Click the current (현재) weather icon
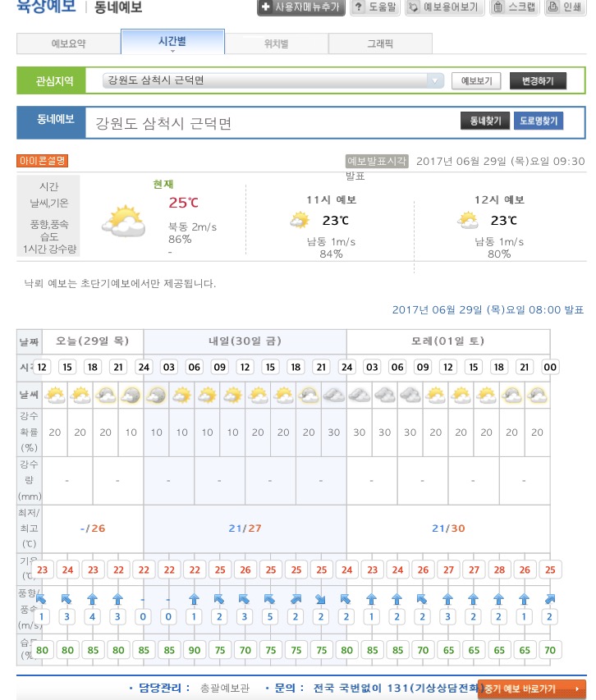This screenshot has width=596, height=700. (123, 220)
